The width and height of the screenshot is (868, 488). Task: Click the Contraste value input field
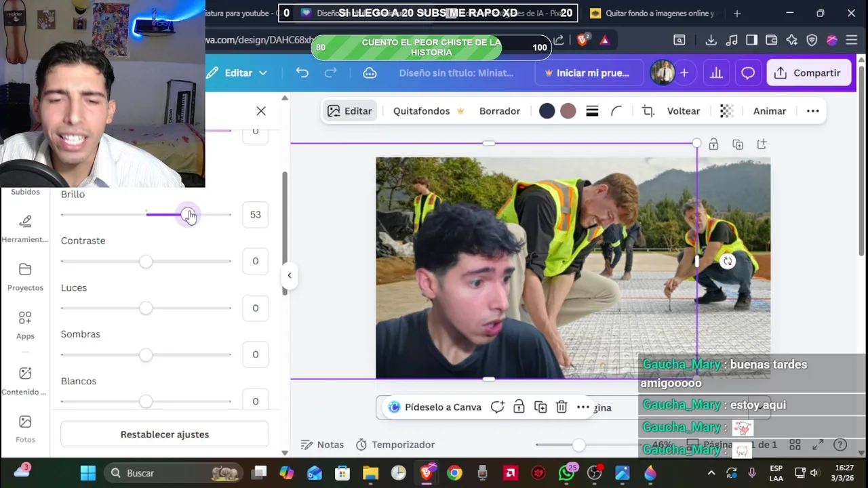pos(255,261)
